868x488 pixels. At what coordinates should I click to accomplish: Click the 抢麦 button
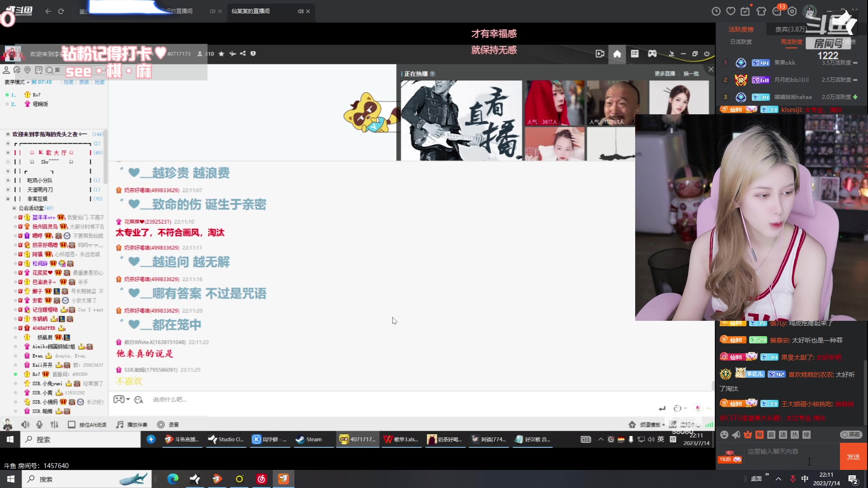(99, 82)
